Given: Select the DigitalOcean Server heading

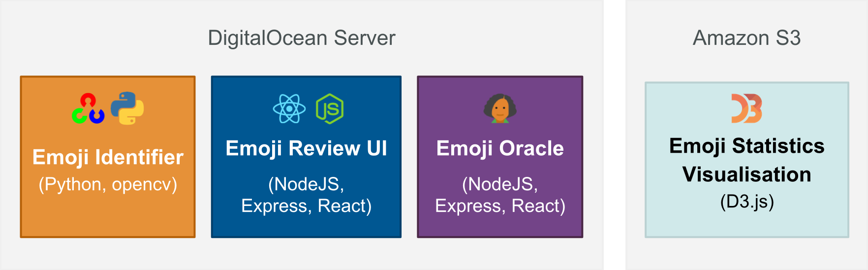Looking at the screenshot, I should (x=302, y=38).
